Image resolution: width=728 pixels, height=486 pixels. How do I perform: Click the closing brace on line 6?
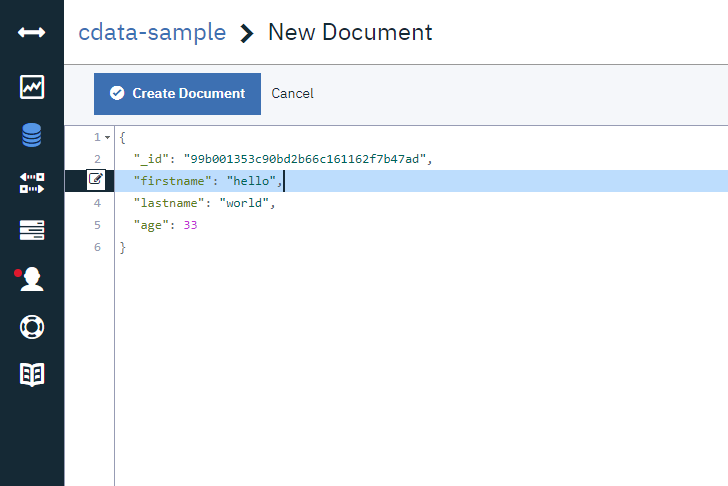[x=123, y=247]
